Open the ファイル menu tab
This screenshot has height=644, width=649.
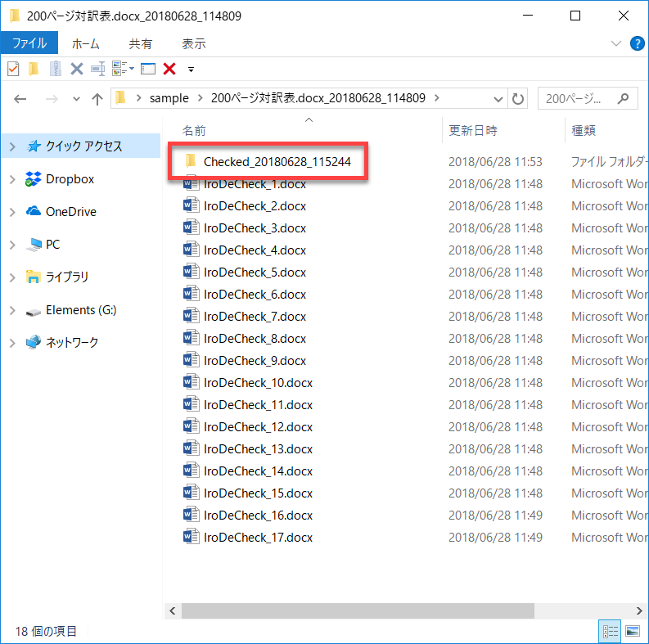point(29,43)
